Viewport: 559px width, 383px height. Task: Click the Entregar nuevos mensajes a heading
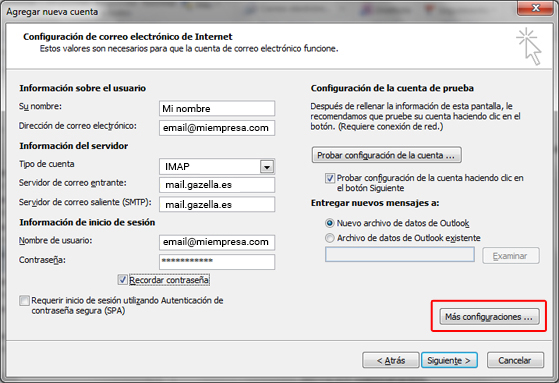coord(375,203)
